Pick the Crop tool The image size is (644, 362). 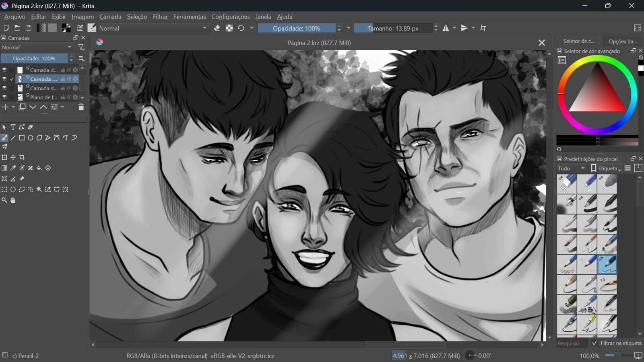[22, 157]
